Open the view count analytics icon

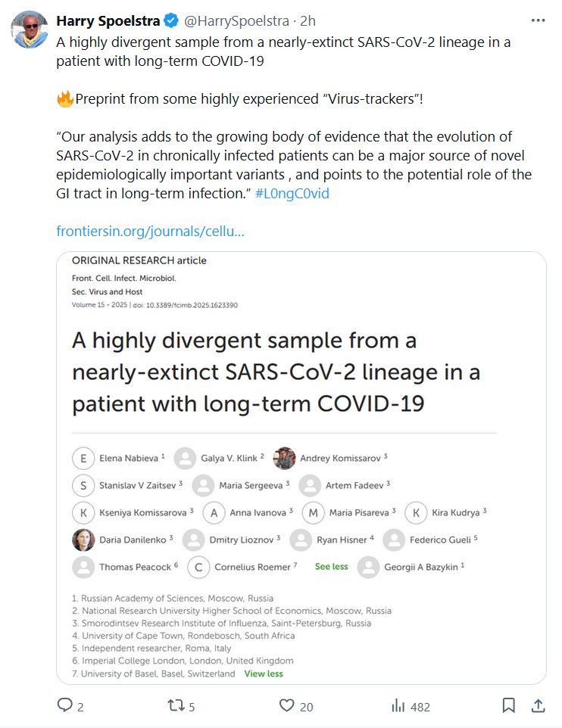(x=398, y=706)
